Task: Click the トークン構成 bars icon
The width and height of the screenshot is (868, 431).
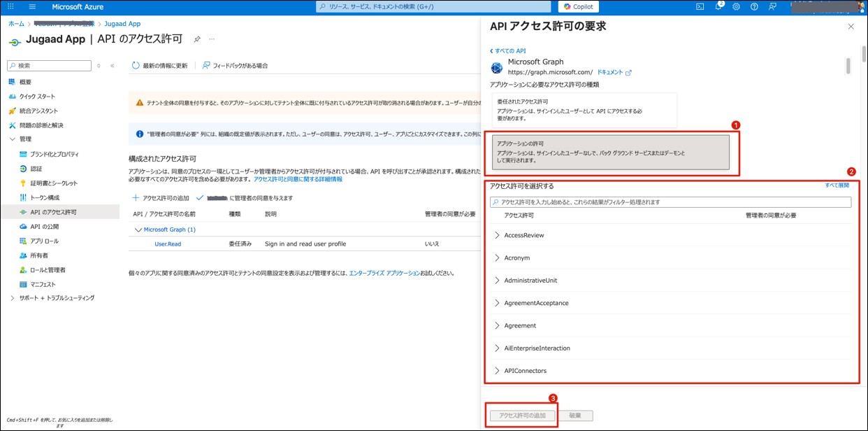Action: coord(23,197)
